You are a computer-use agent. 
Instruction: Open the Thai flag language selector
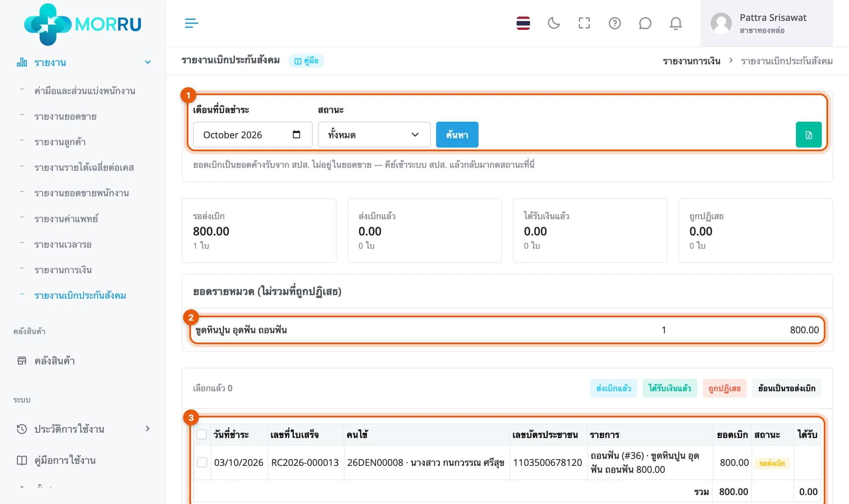click(523, 23)
